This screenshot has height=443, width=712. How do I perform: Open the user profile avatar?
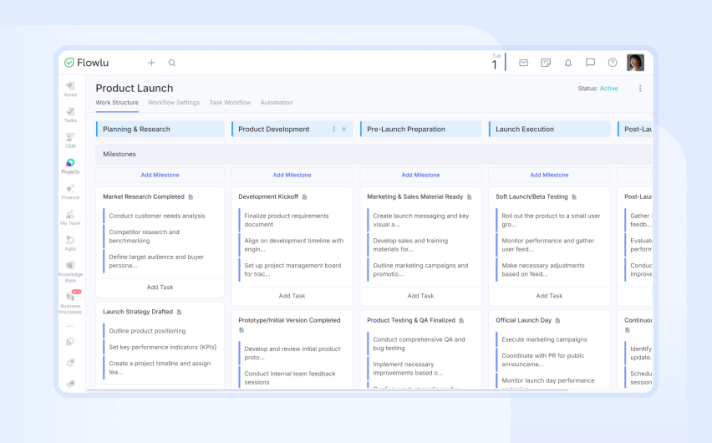pyautogui.click(x=635, y=62)
